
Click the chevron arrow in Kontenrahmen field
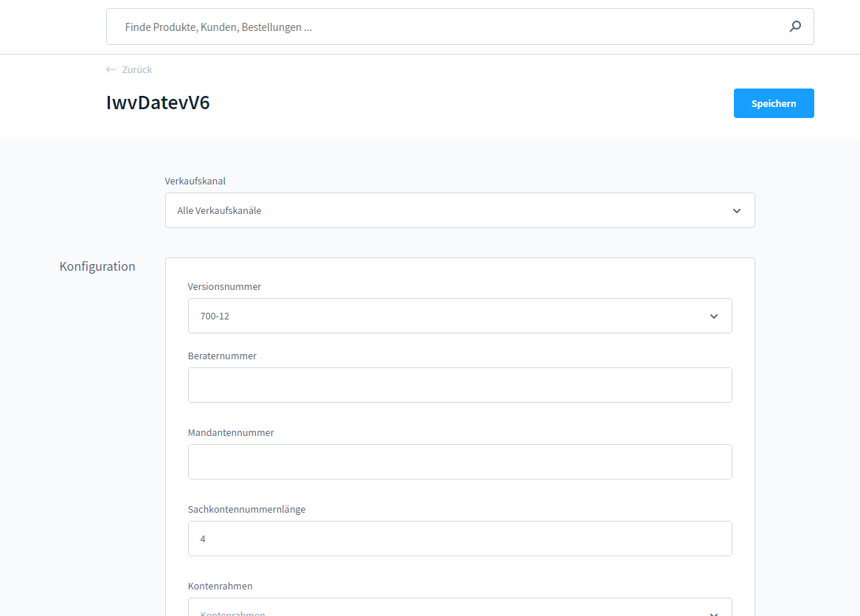(x=713, y=612)
